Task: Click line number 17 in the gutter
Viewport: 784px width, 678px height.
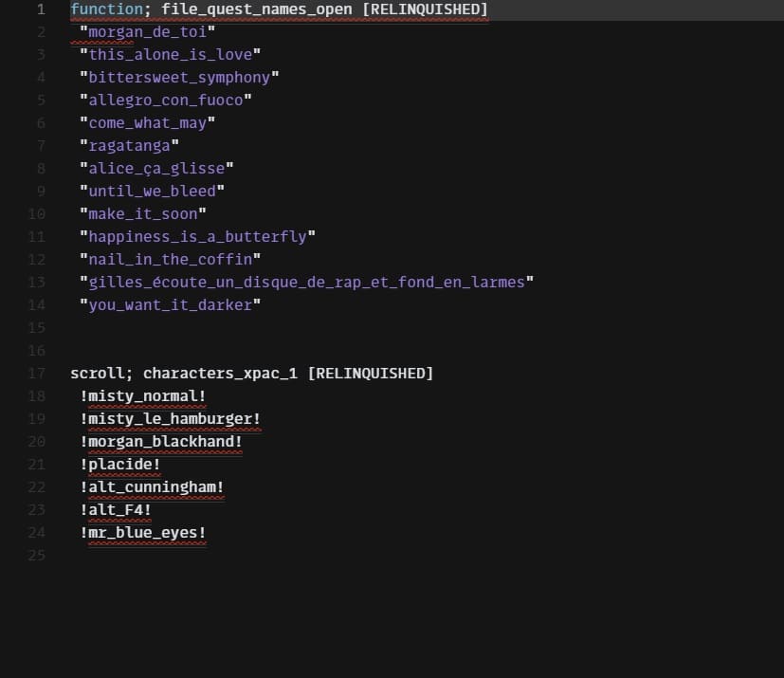Action: [36, 374]
